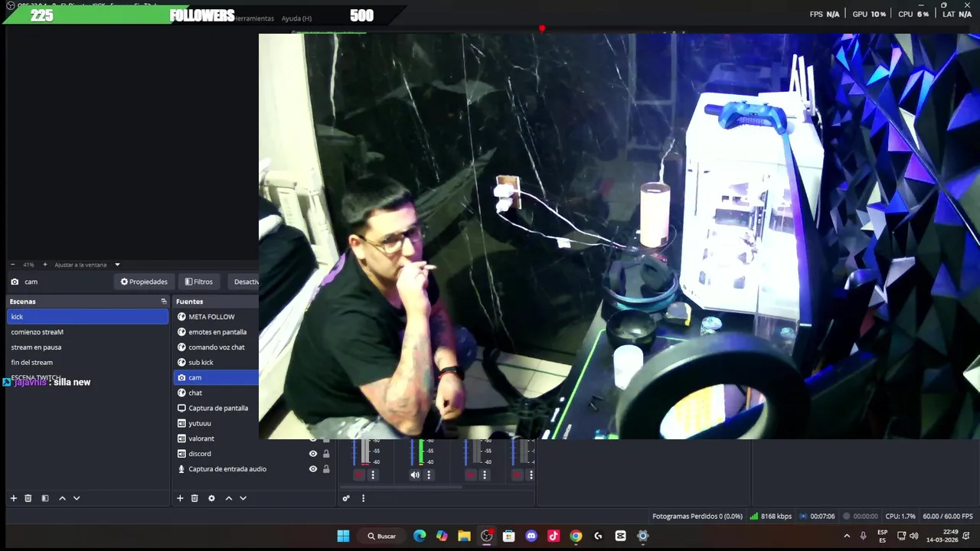Add a new source in Fuentes toolbar

[180, 498]
